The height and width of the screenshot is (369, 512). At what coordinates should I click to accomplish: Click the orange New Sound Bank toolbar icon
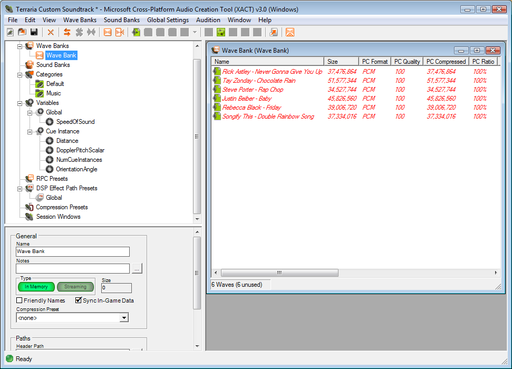[x=119, y=32]
